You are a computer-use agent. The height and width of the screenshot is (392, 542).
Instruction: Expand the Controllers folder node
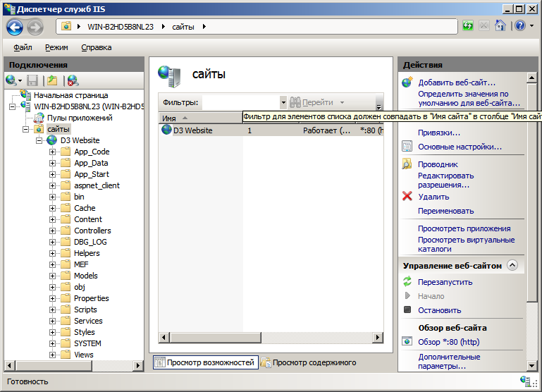(x=52, y=231)
